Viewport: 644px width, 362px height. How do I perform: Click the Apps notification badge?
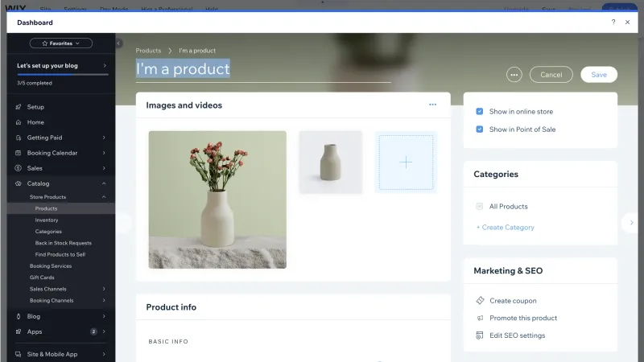pos(93,331)
